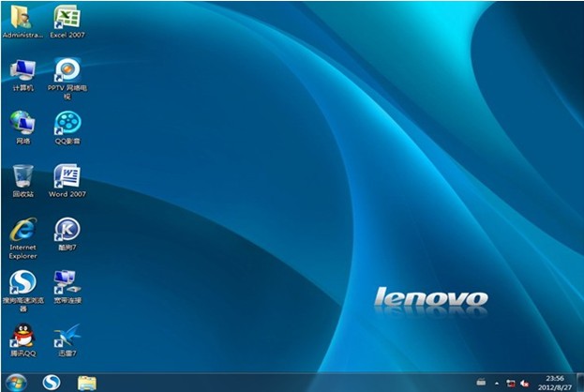The image size is (584, 392).
Task: Open the taskbar clock showing 23:56
Action: (x=554, y=382)
